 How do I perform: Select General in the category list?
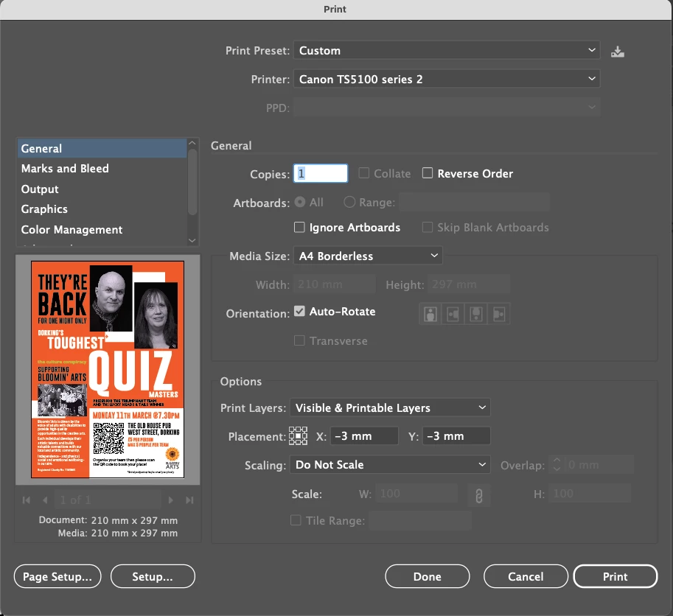103,148
